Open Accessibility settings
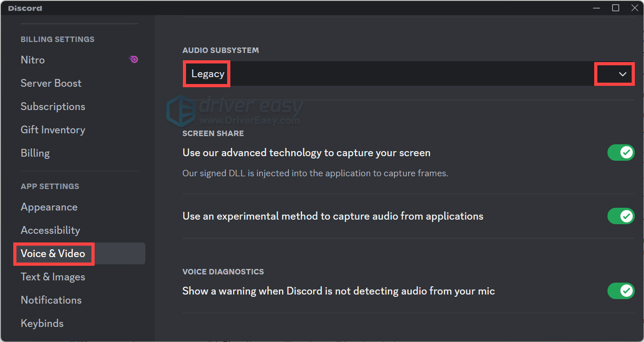 coord(50,230)
